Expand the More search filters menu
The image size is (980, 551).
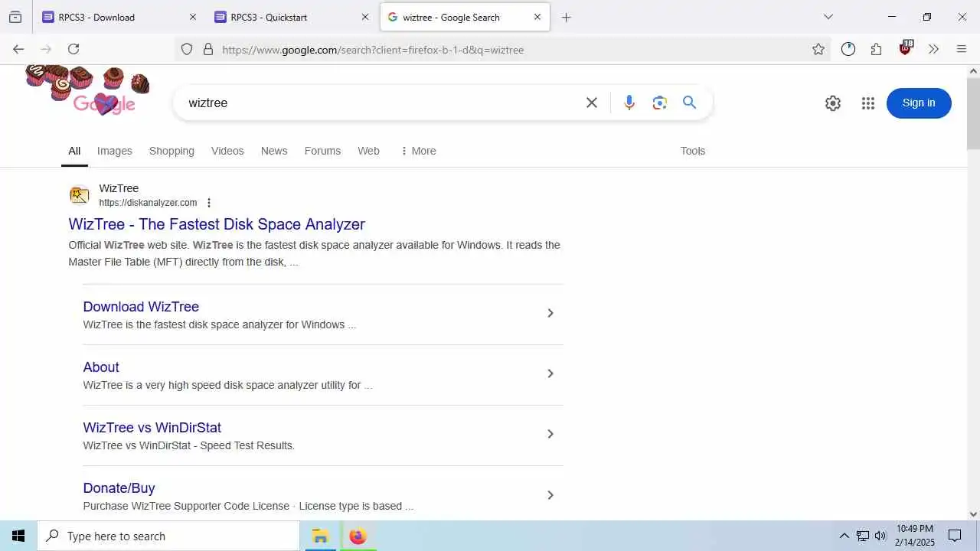point(418,151)
